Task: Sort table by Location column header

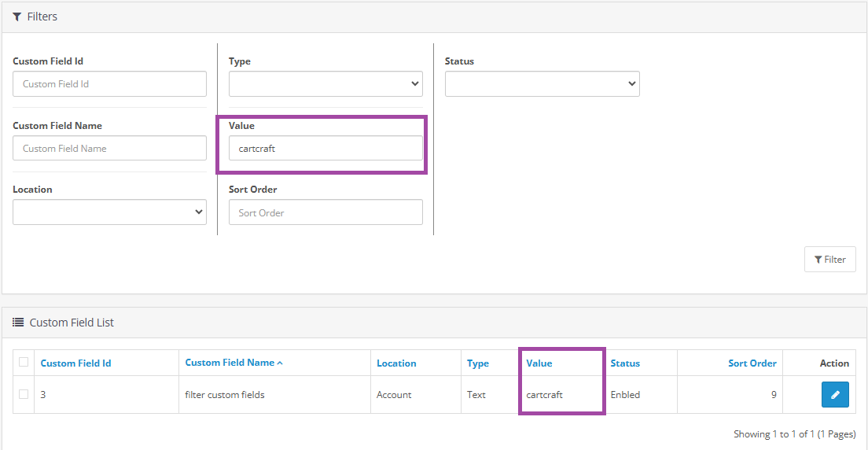Action: pos(396,363)
